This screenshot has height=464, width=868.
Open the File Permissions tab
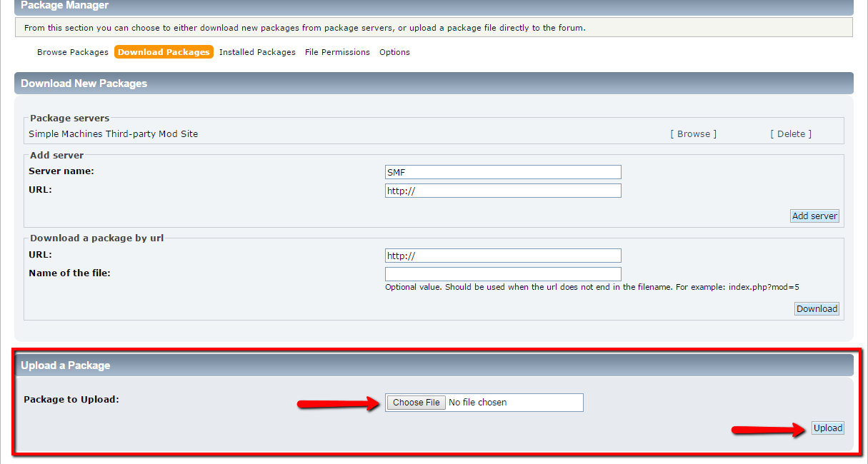coord(337,51)
